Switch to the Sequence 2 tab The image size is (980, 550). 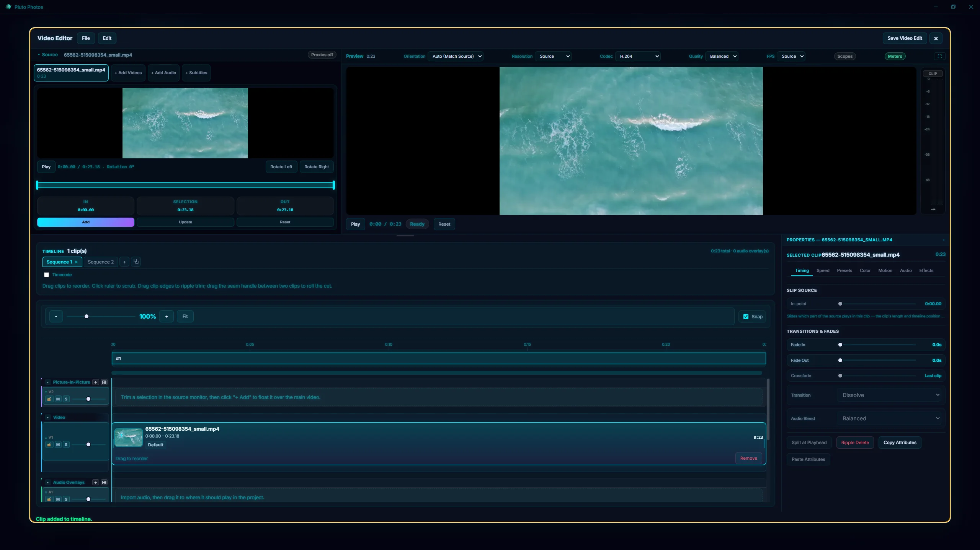click(x=101, y=262)
